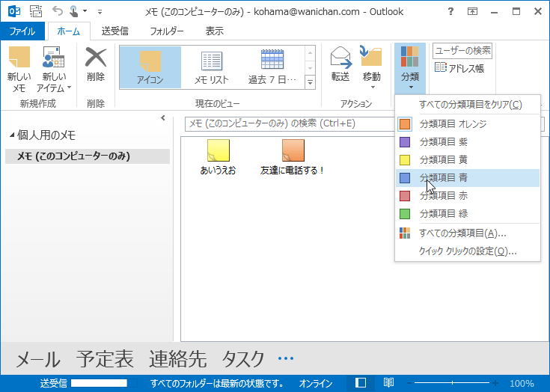
Task: Collapse the folder pane arrow
Action: (163, 117)
